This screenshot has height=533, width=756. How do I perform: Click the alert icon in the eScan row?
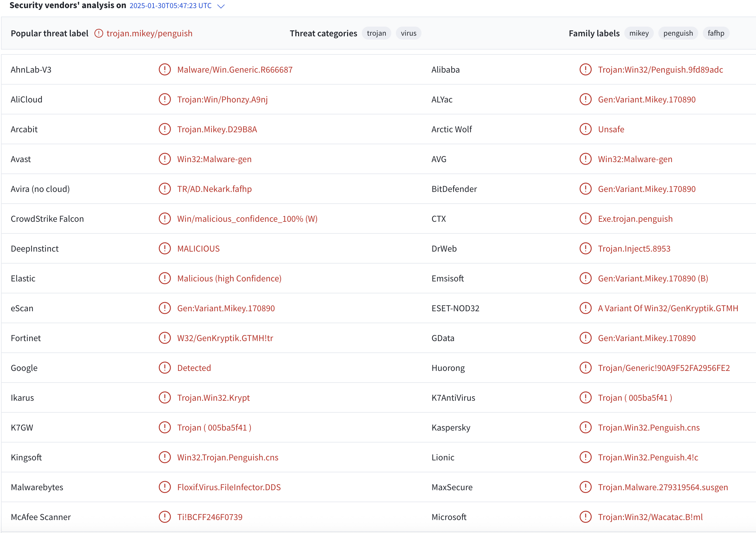point(165,308)
